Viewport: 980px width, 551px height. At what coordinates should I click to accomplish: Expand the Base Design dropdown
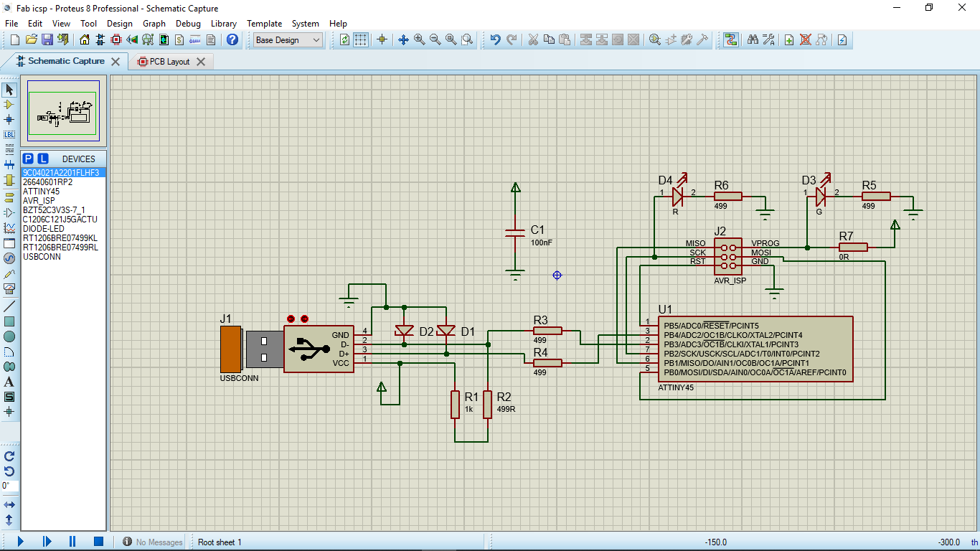[x=316, y=40]
